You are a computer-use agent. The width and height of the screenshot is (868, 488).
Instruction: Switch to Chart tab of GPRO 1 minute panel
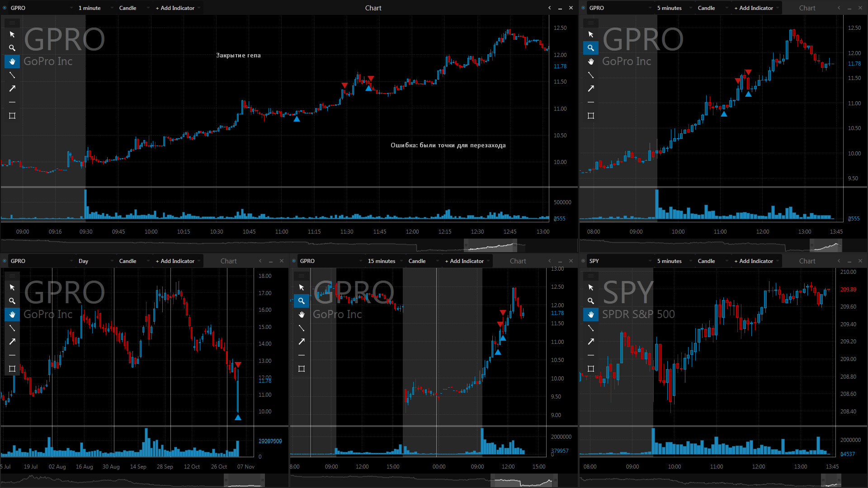(x=373, y=8)
